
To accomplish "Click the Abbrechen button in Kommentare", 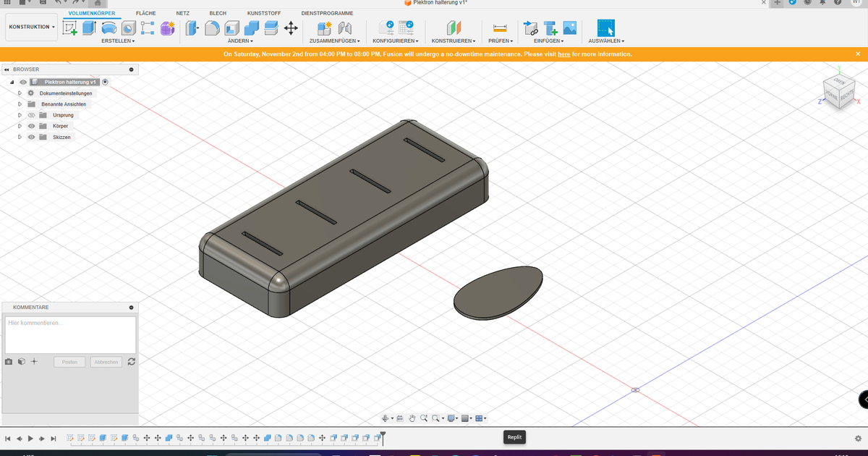I will tap(106, 361).
